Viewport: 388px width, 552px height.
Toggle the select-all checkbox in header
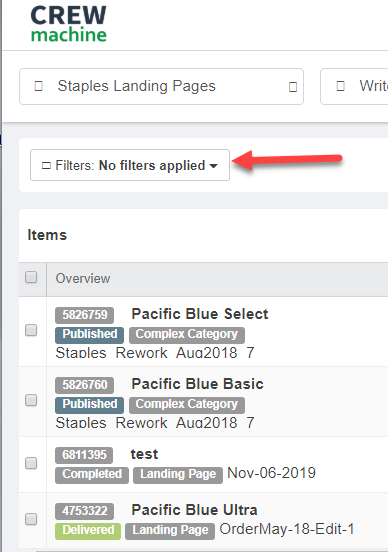tap(31, 277)
